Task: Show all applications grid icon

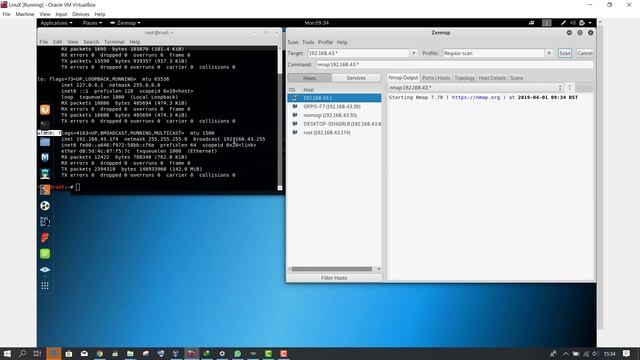Action: 45,286
